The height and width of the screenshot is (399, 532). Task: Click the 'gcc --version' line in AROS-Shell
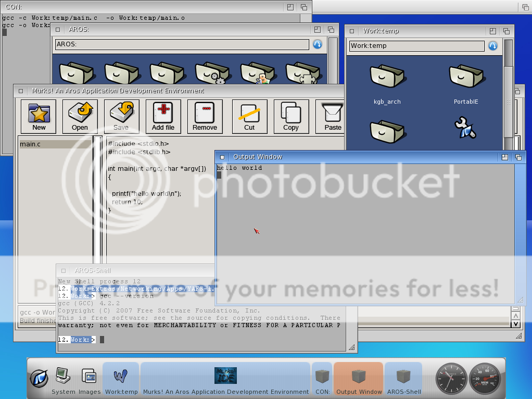click(106, 296)
